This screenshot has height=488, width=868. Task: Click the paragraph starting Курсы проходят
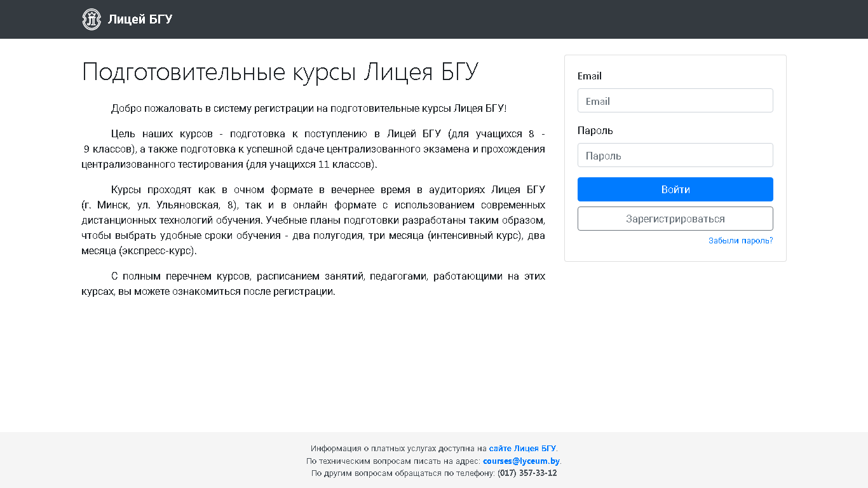pos(313,220)
